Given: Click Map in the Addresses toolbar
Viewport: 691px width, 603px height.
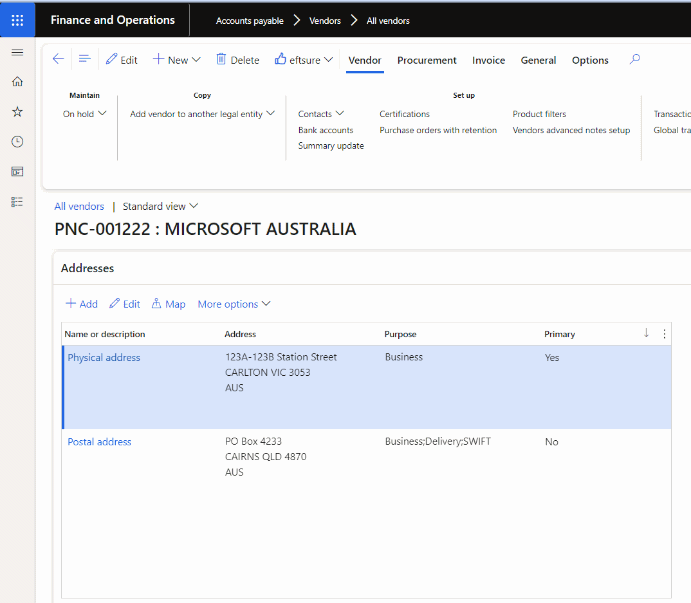Looking at the screenshot, I should point(168,304).
